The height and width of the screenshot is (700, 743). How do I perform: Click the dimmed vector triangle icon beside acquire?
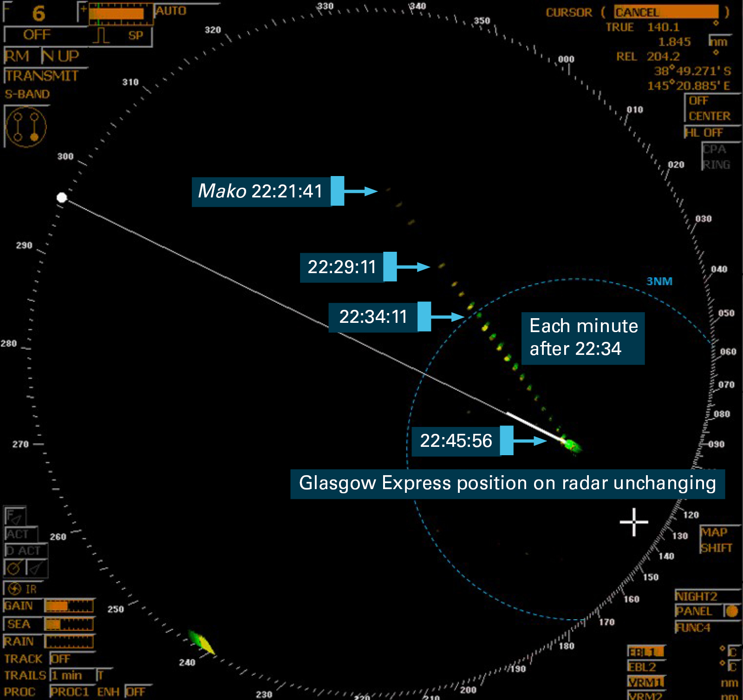[x=37, y=568]
